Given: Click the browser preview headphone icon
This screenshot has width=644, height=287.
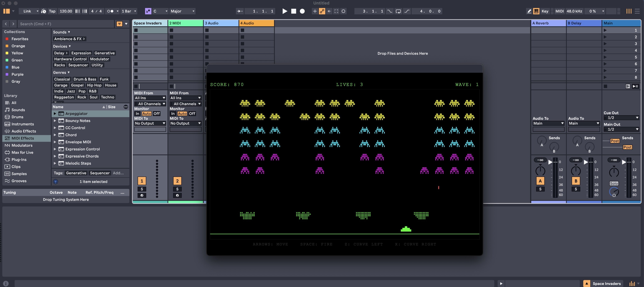Looking at the screenshot, I should pyautogui.click(x=55, y=182).
